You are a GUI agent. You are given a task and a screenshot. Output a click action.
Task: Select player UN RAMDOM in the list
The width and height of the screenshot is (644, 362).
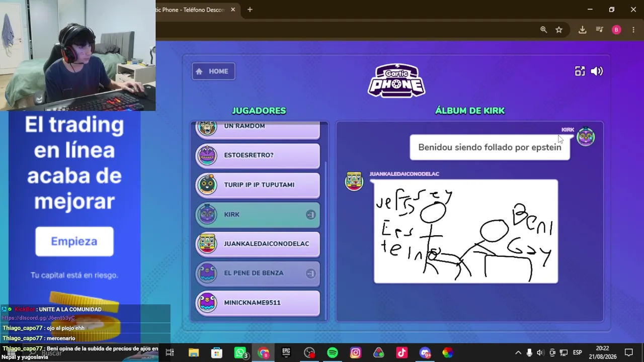click(x=258, y=129)
